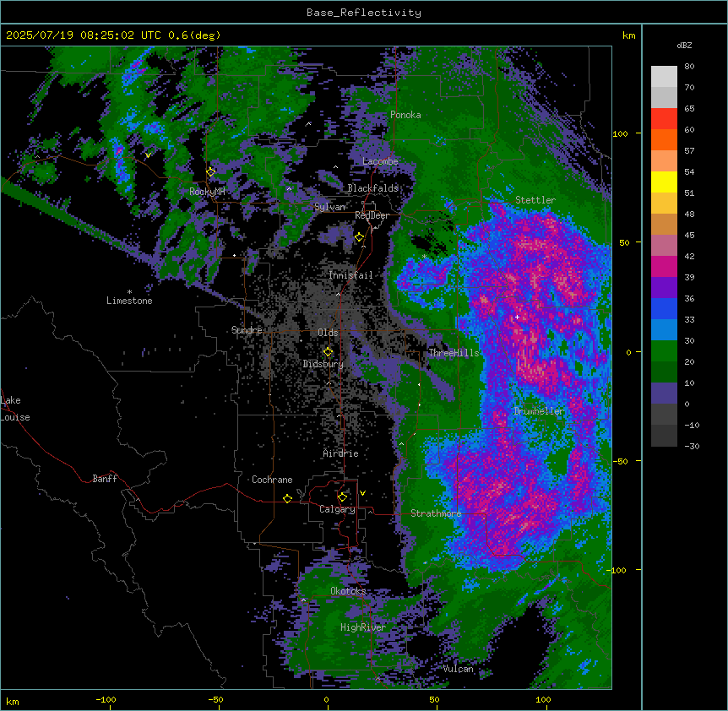Click the 50 tick on right vertical axis
The height and width of the screenshot is (711, 728).
point(624,242)
